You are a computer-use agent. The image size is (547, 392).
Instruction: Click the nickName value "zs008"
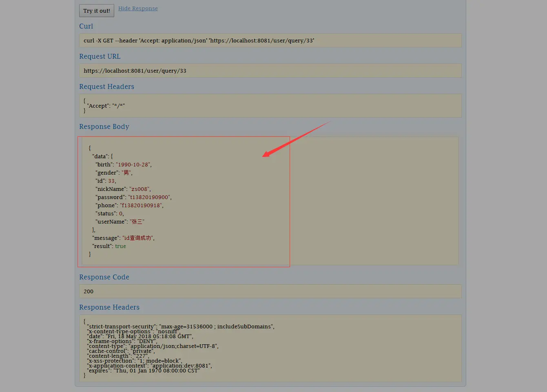pos(140,189)
